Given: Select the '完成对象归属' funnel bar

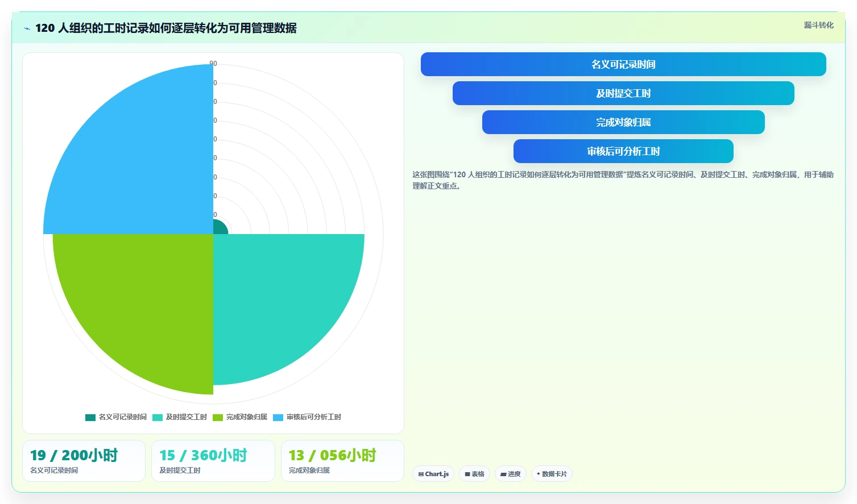Looking at the screenshot, I should coord(623,122).
